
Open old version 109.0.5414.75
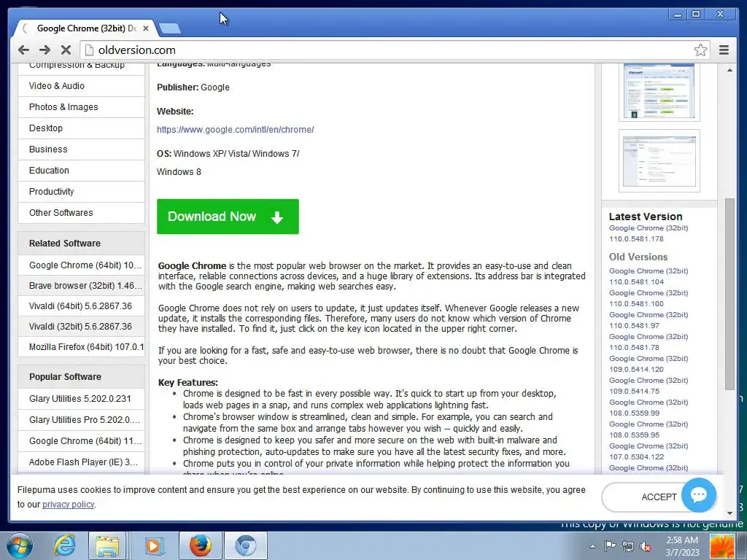pos(649,386)
